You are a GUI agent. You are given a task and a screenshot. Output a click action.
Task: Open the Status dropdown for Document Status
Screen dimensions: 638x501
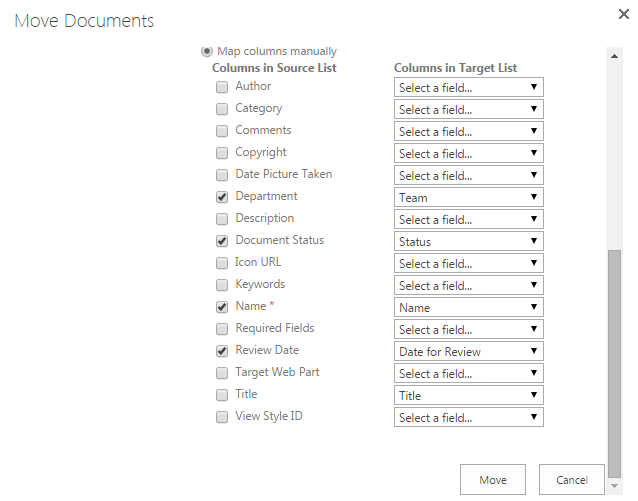(x=468, y=241)
